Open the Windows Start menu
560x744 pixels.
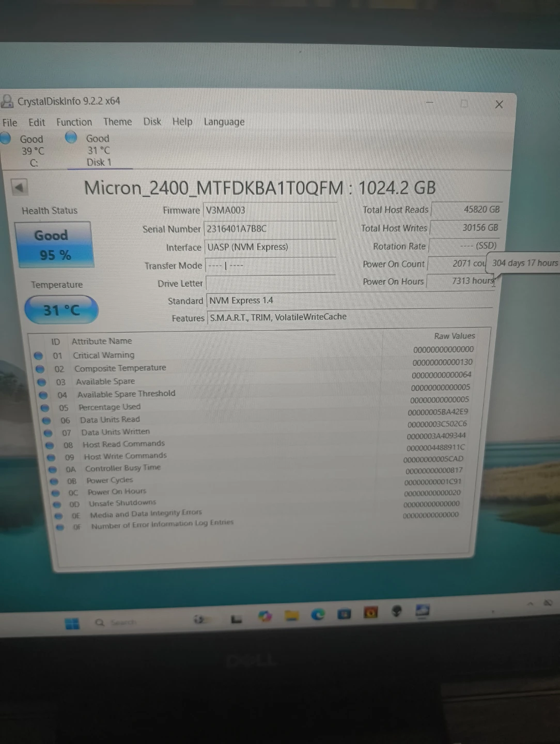(x=72, y=624)
